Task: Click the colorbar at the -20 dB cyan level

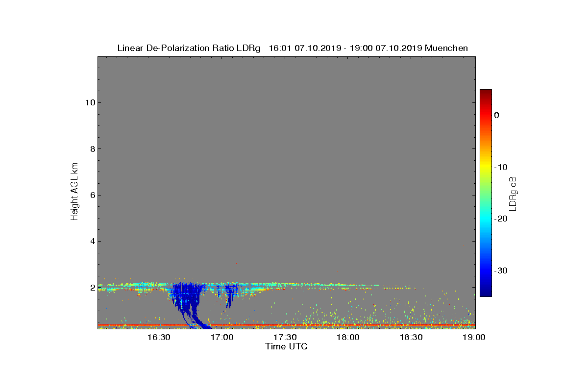Action: click(486, 219)
